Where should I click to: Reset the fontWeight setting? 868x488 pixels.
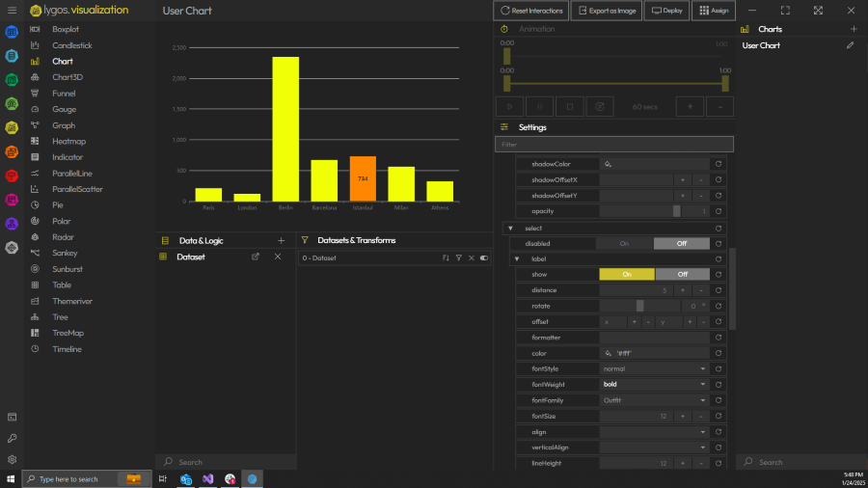(x=719, y=385)
